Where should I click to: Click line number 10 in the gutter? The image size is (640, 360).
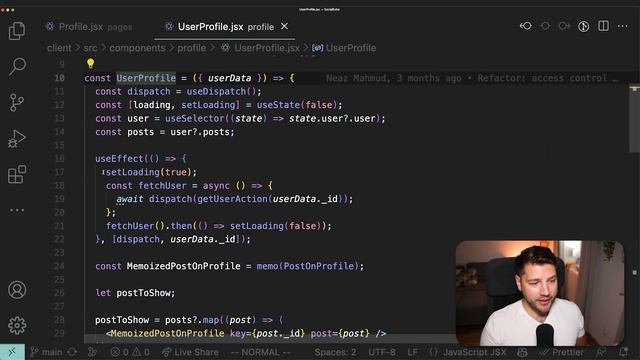pos(60,78)
